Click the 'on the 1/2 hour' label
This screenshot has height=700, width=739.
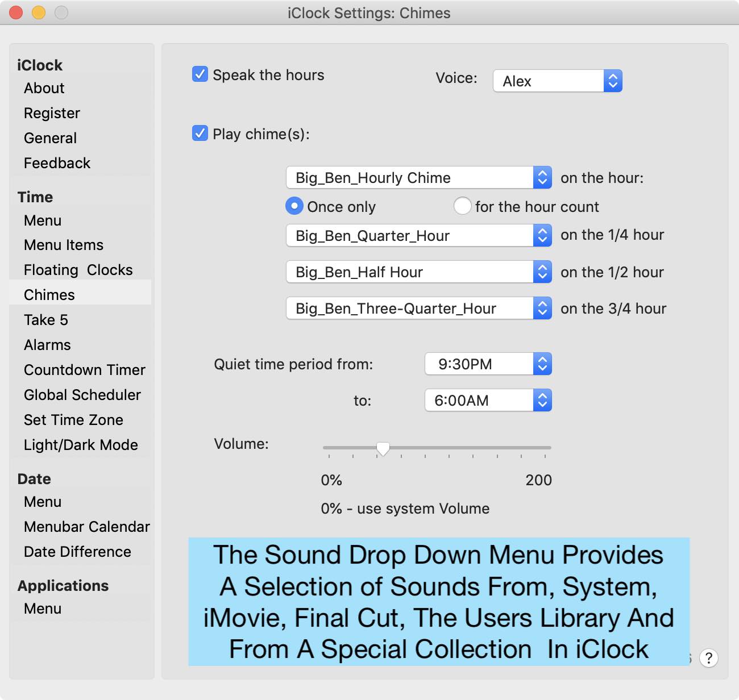pos(612,272)
